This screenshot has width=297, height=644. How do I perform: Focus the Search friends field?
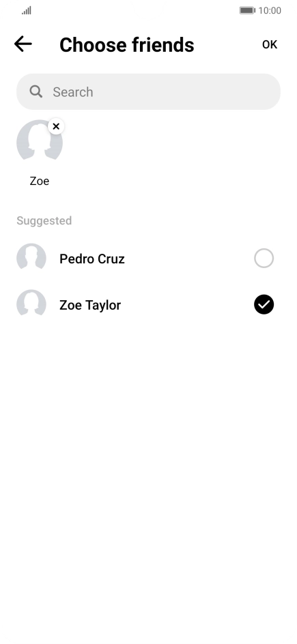click(x=148, y=91)
